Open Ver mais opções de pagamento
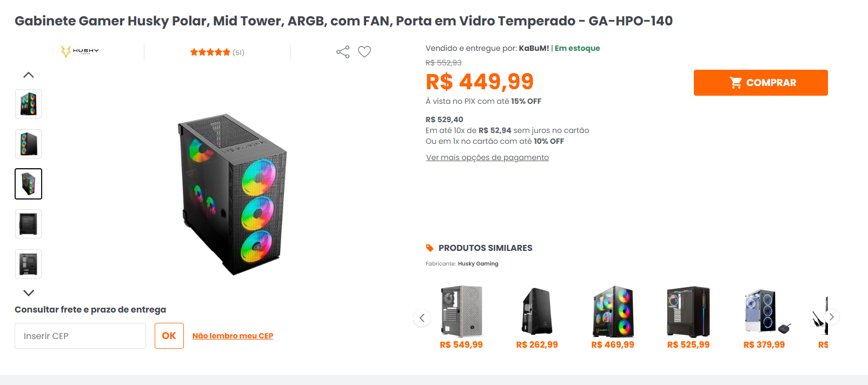 point(487,157)
